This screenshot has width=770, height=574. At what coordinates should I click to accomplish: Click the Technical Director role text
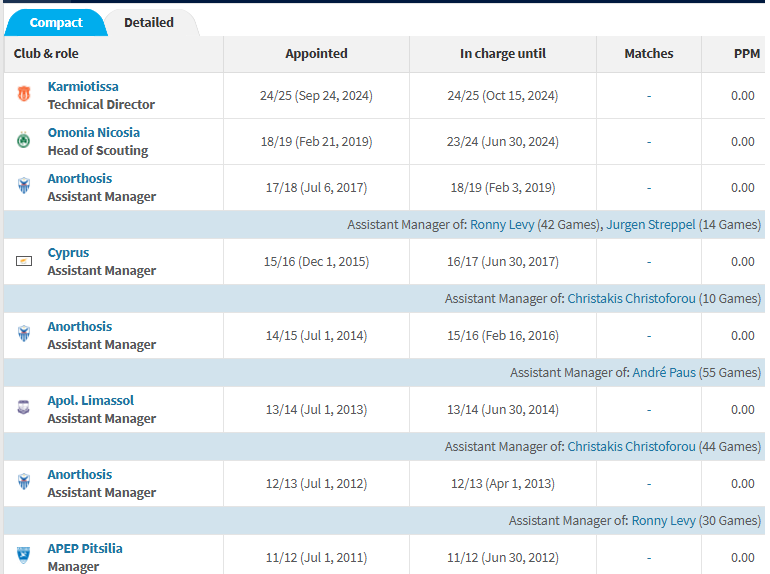(x=101, y=105)
